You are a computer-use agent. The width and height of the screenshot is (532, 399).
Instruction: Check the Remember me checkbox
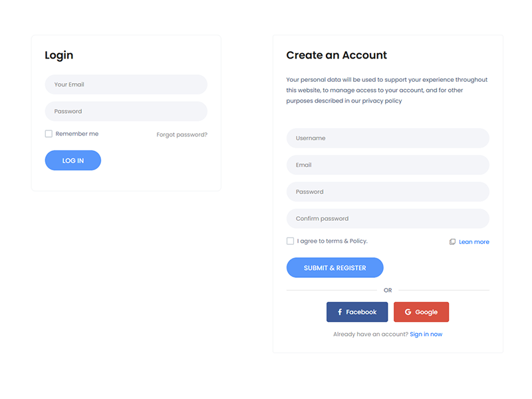coord(49,134)
